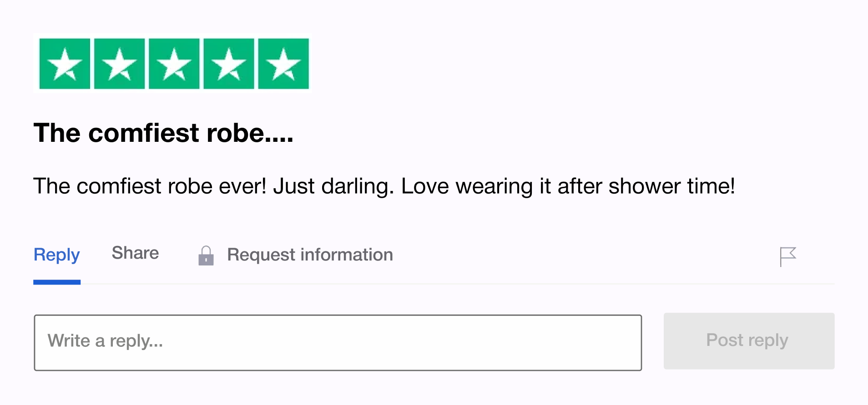Click the review body text about the robe
868x405 pixels.
click(x=384, y=186)
